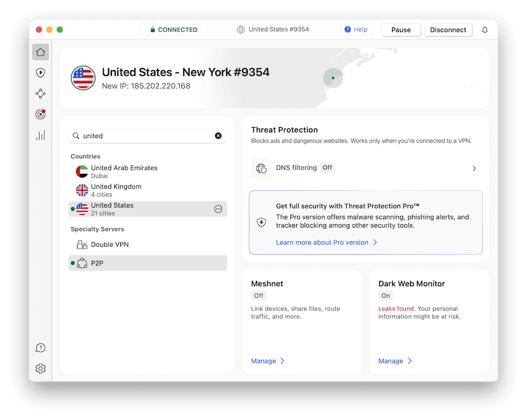This screenshot has width=527, height=420.
Task: Click United States - New York #9354 heading
Action: point(186,72)
